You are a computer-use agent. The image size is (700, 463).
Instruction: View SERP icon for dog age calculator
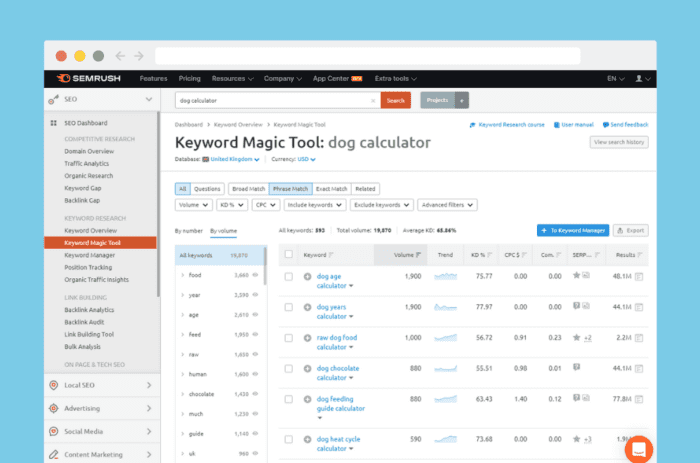pos(639,277)
